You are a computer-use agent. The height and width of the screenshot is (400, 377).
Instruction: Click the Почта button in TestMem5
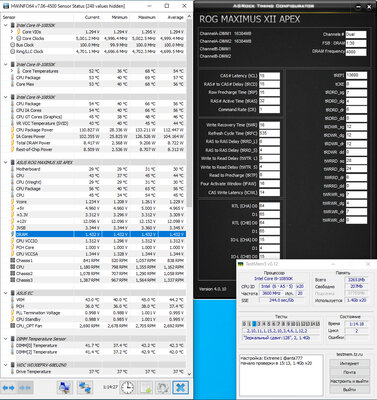(x=349, y=372)
